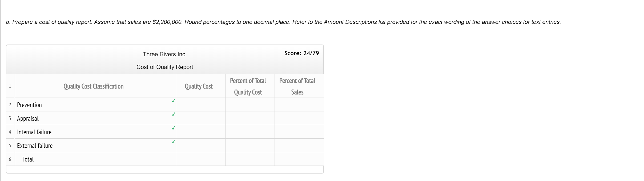Click the Quality Cost Classification column header
644x181 pixels.
click(94, 86)
